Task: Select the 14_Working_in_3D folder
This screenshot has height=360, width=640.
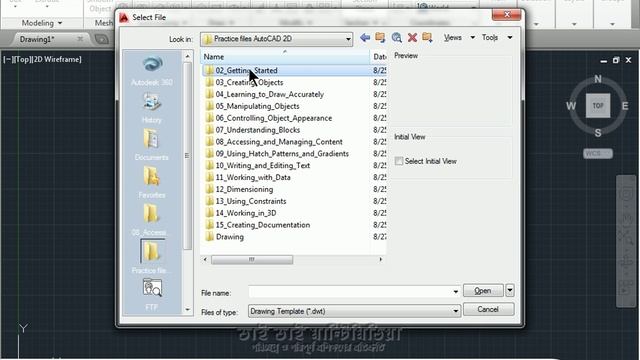Action: [x=246, y=213]
